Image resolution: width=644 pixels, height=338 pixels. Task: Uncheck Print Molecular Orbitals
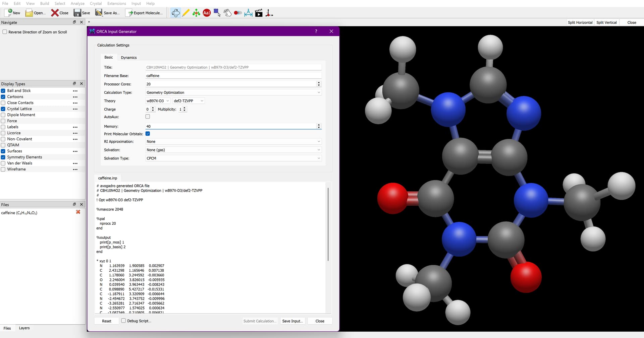148,134
